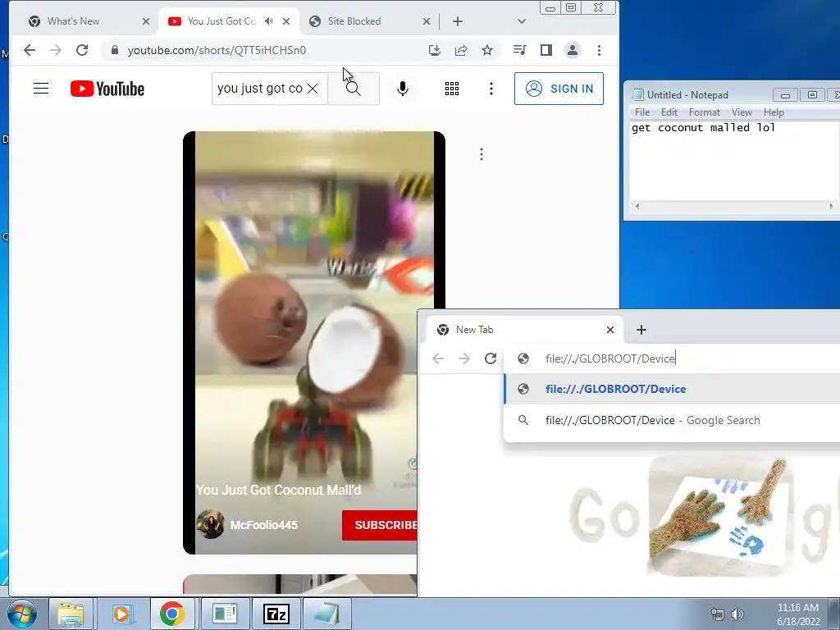This screenshot has width=840, height=630.
Task: Select the You Just Got Coconut tab
Action: coord(221,21)
